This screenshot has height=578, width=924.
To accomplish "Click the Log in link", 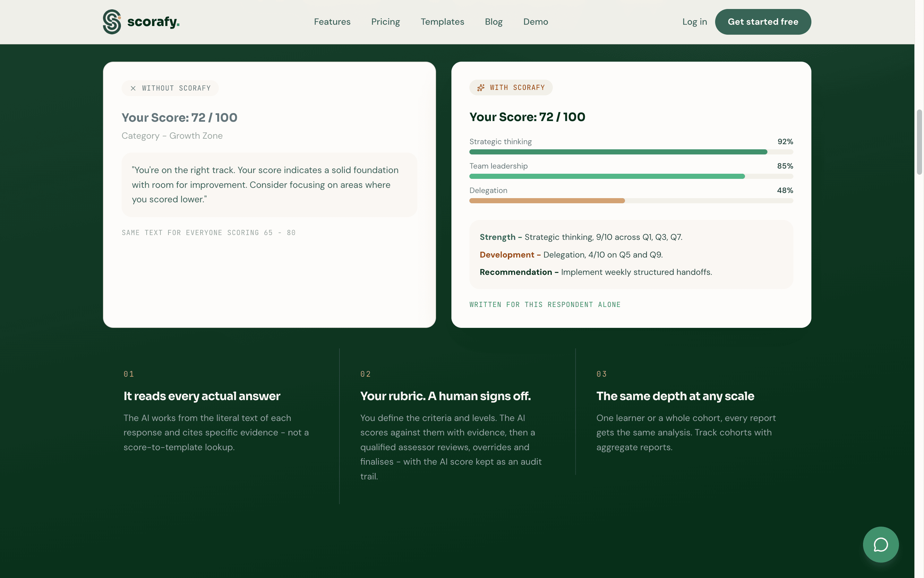I will click(x=695, y=22).
